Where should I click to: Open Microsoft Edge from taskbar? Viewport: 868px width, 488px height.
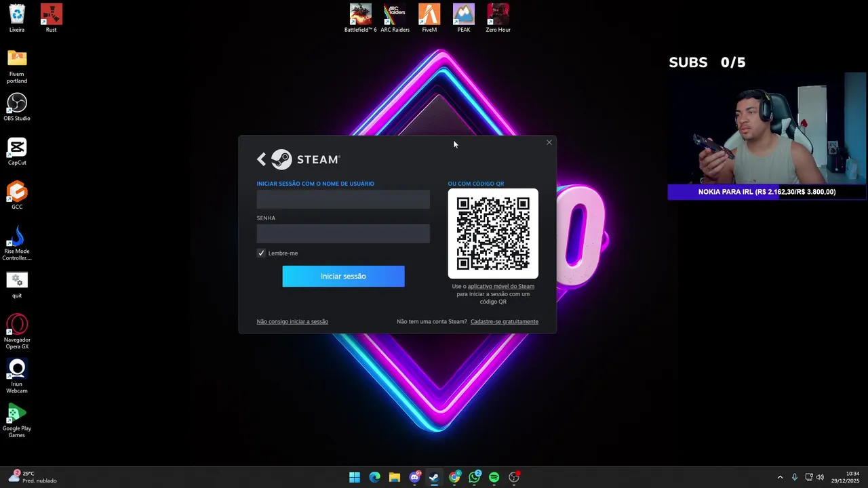[x=374, y=477]
